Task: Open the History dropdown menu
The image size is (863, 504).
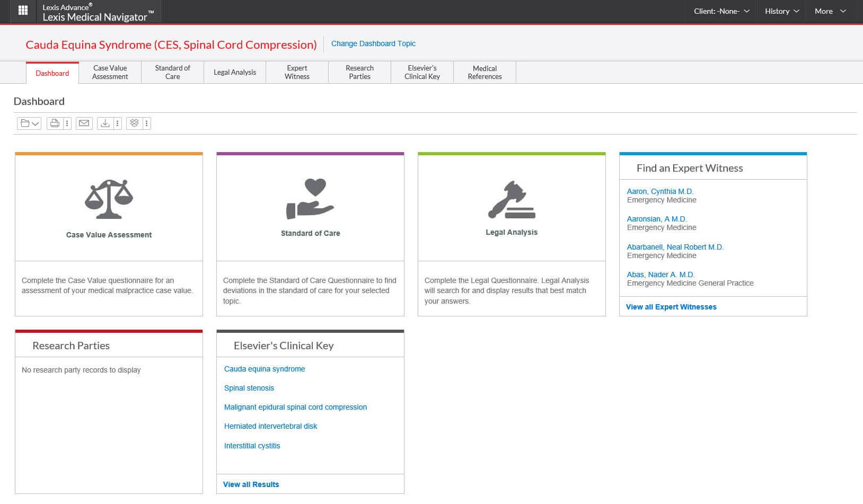Action: 782,11
